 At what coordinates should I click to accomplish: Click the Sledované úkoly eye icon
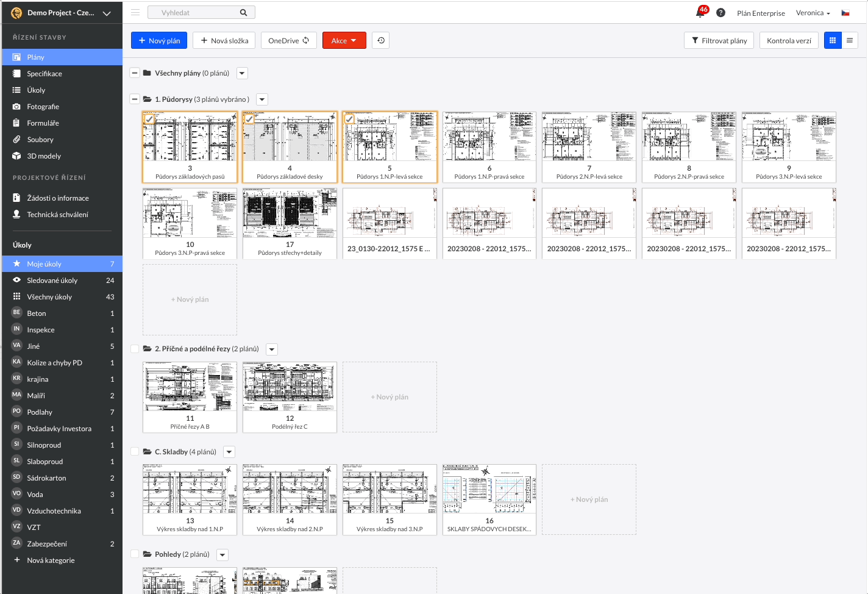tap(16, 280)
